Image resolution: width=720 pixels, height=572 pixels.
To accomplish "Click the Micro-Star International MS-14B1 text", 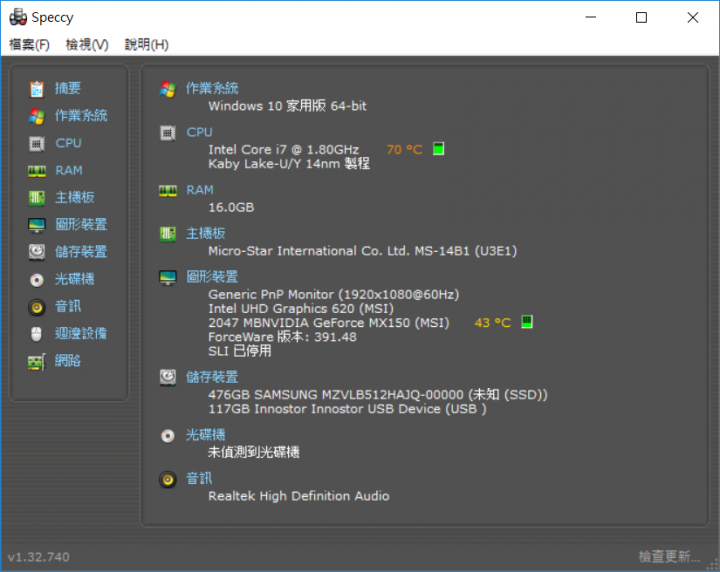I will tap(363, 251).
